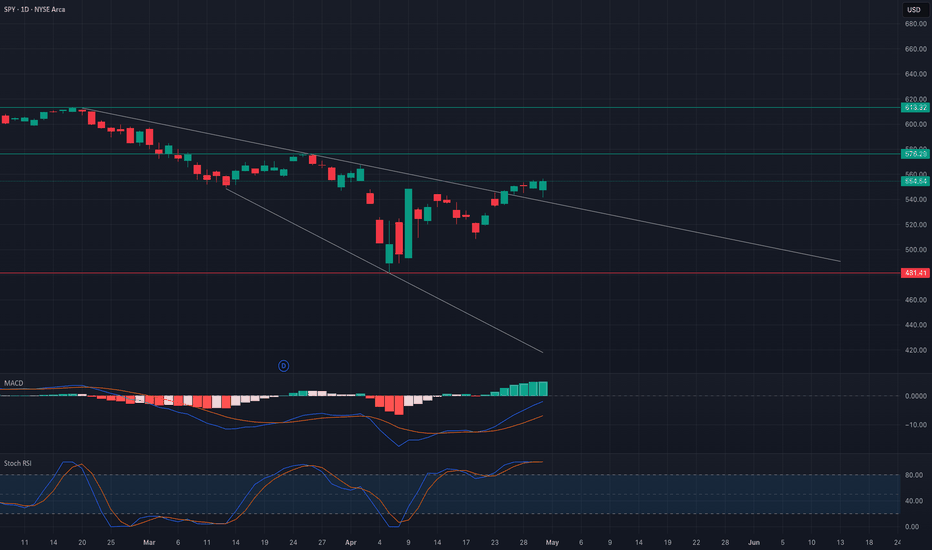Click the Mar date axis label
Viewport: 932px width, 550px height.
pos(149,542)
